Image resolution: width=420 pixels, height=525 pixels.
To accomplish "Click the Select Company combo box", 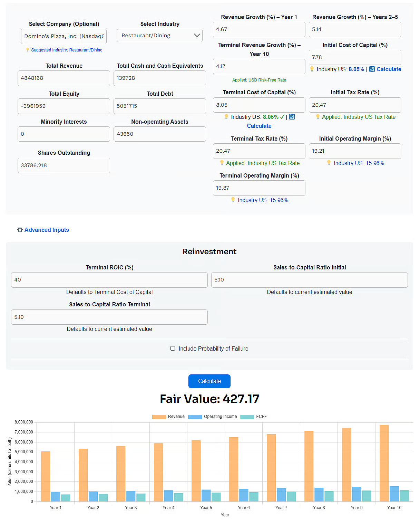I will coord(64,36).
